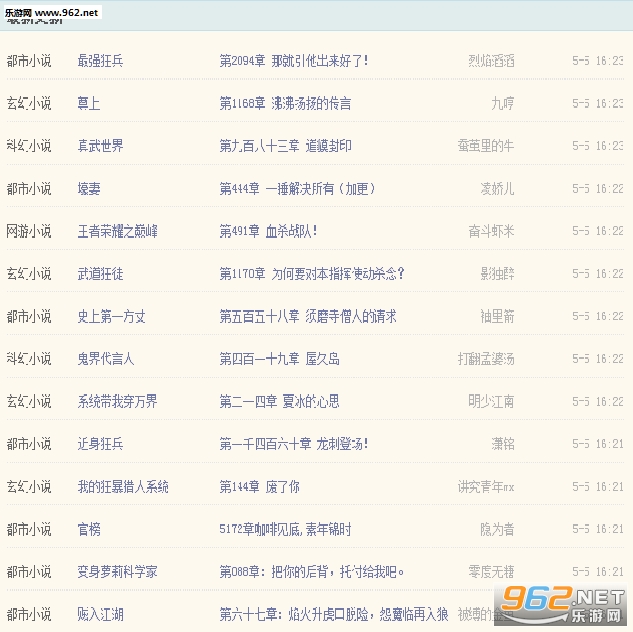Open the novel 真武世界
This screenshot has height=632, width=633.
[100, 146]
